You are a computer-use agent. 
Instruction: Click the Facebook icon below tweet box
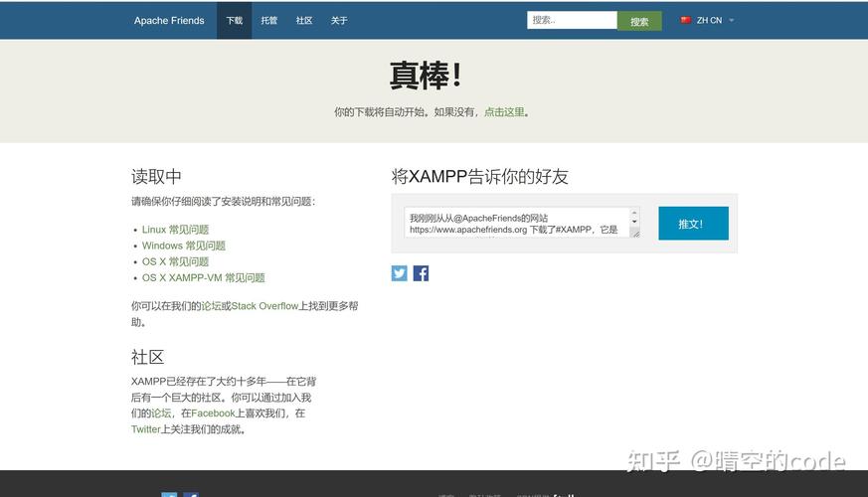point(421,272)
